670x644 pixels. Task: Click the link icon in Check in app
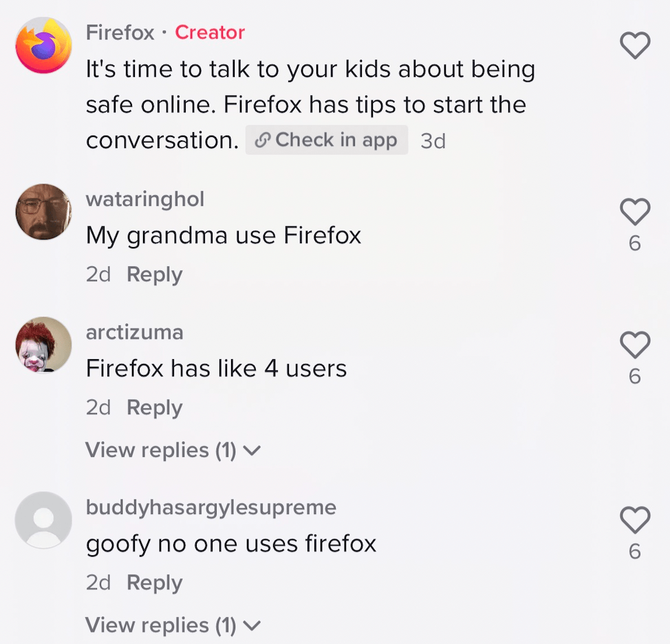tap(262, 140)
